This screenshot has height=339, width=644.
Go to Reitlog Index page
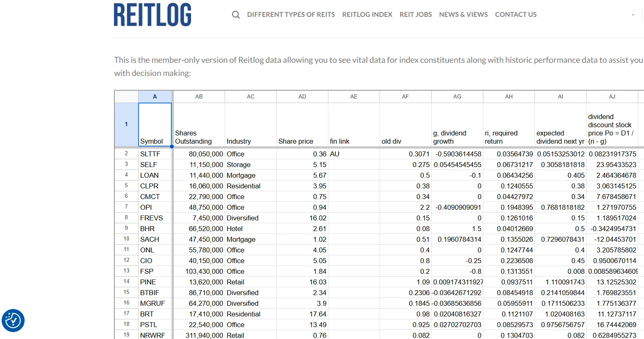tap(367, 14)
